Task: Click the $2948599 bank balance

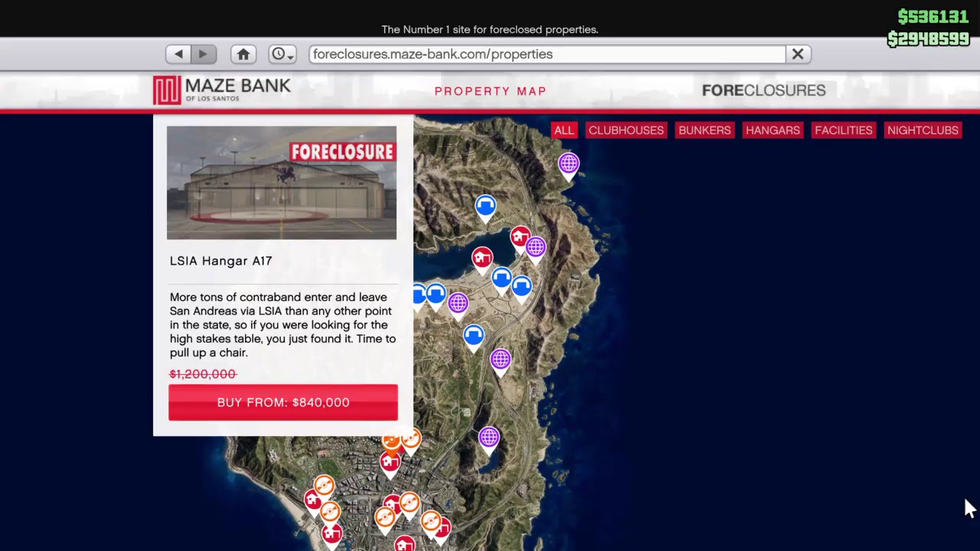Action: click(928, 38)
